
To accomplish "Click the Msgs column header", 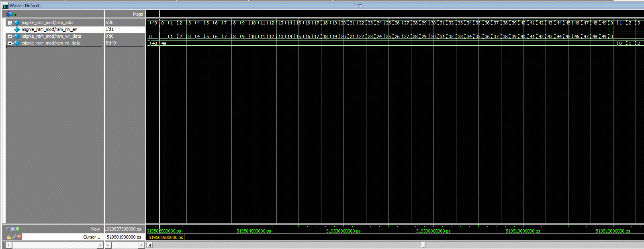I will click(x=138, y=14).
